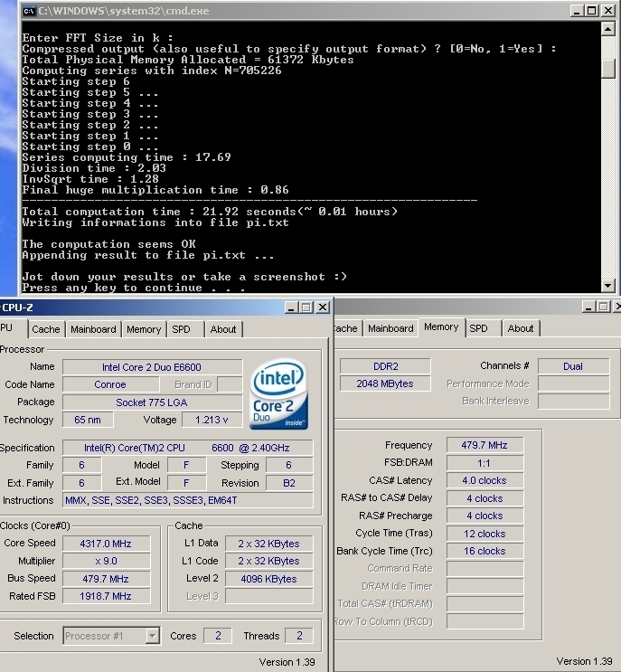The image size is (621, 672).
Task: Open the SPD tab in left CPU-Z window
Action: pyautogui.click(x=181, y=329)
